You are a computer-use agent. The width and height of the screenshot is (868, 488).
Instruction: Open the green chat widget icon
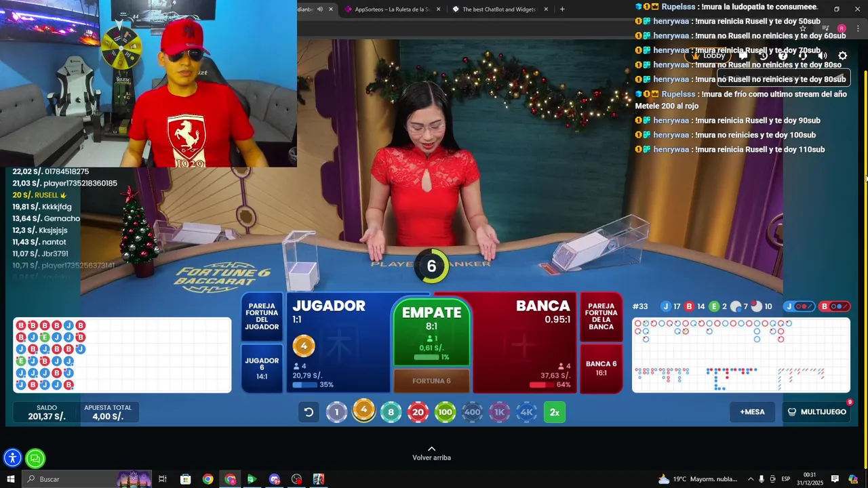click(35, 459)
